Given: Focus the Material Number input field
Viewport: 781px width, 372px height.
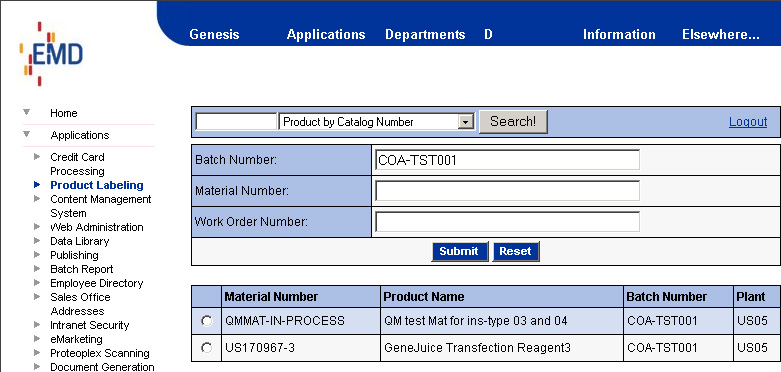Looking at the screenshot, I should pos(507,191).
